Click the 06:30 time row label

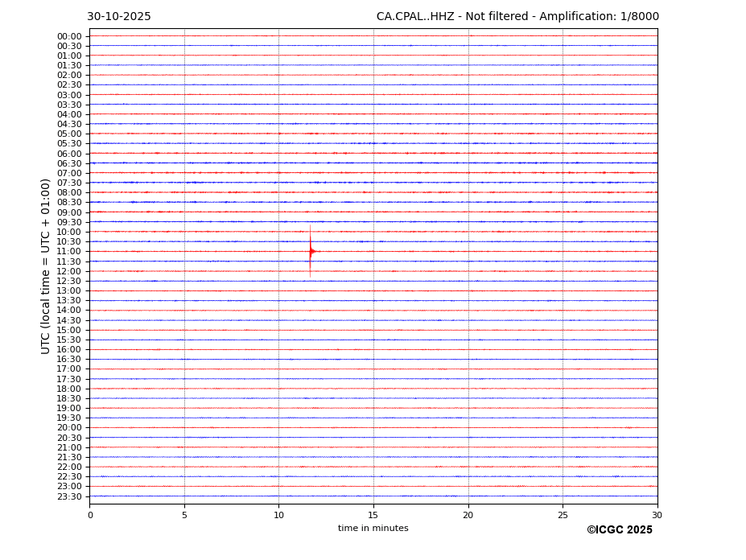[69, 163]
